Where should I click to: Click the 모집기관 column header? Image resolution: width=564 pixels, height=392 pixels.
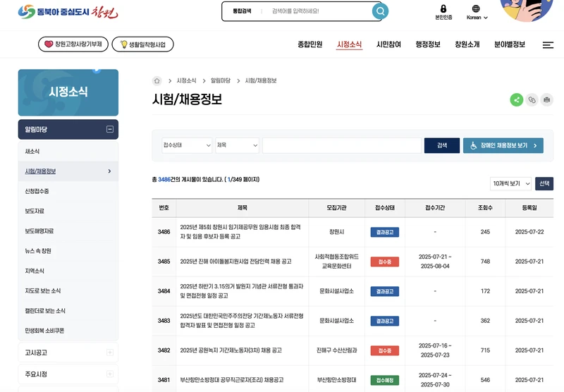[337, 208]
